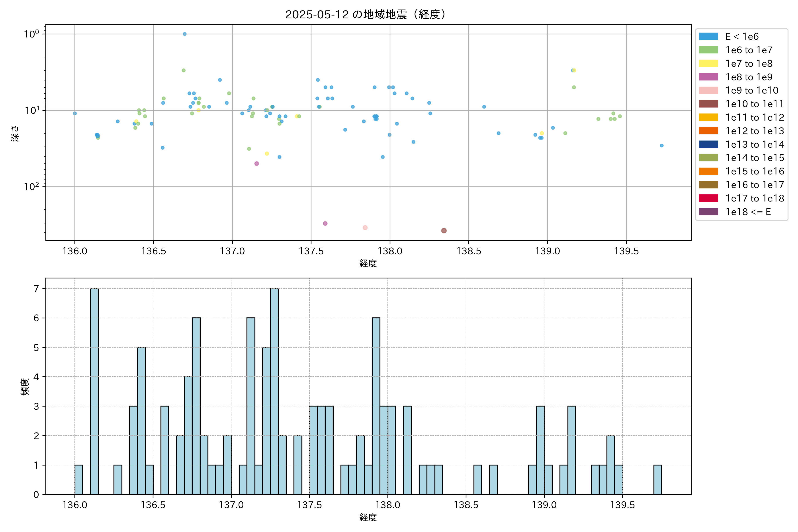Click the brown scatter point near longitude 138.35
This screenshot has width=798, height=532.
click(x=444, y=231)
